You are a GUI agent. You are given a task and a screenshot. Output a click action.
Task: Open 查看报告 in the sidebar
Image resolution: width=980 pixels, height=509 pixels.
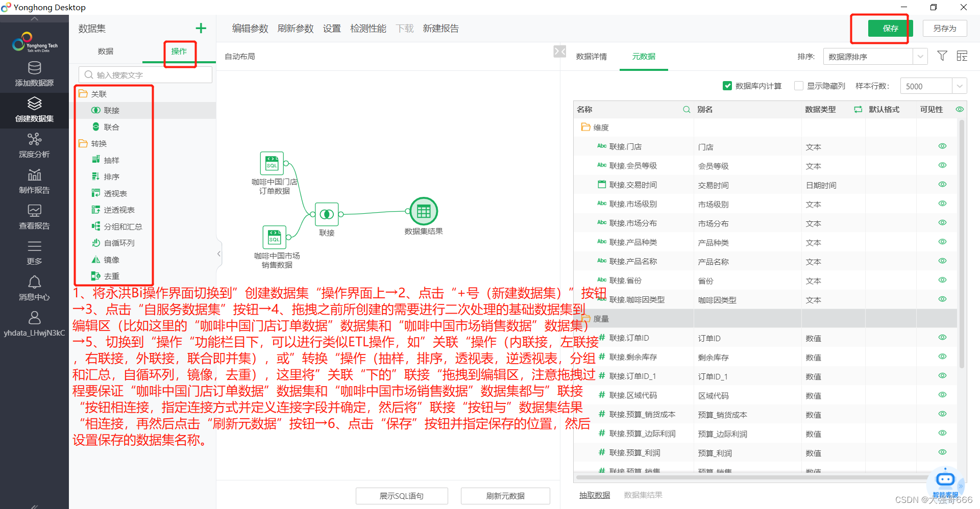(x=34, y=217)
